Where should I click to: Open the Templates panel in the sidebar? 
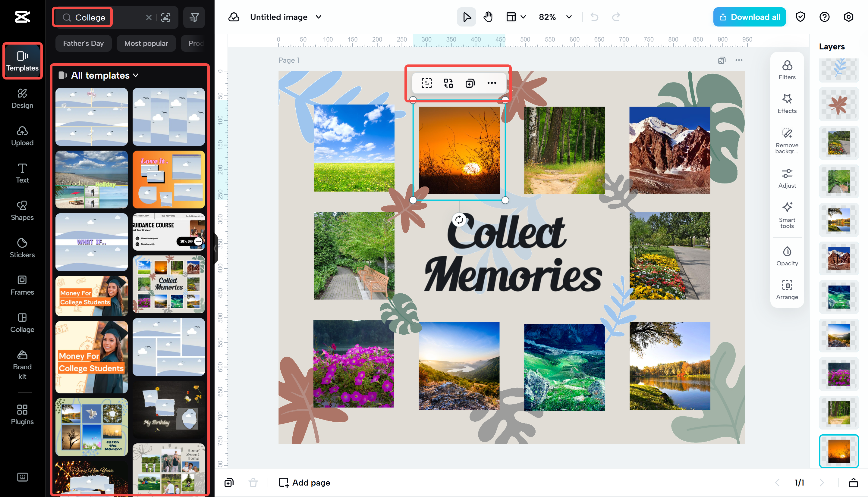(x=22, y=61)
